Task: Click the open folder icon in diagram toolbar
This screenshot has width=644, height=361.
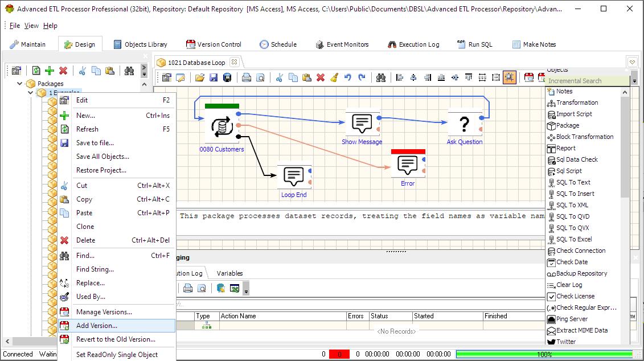Action: pos(200,77)
